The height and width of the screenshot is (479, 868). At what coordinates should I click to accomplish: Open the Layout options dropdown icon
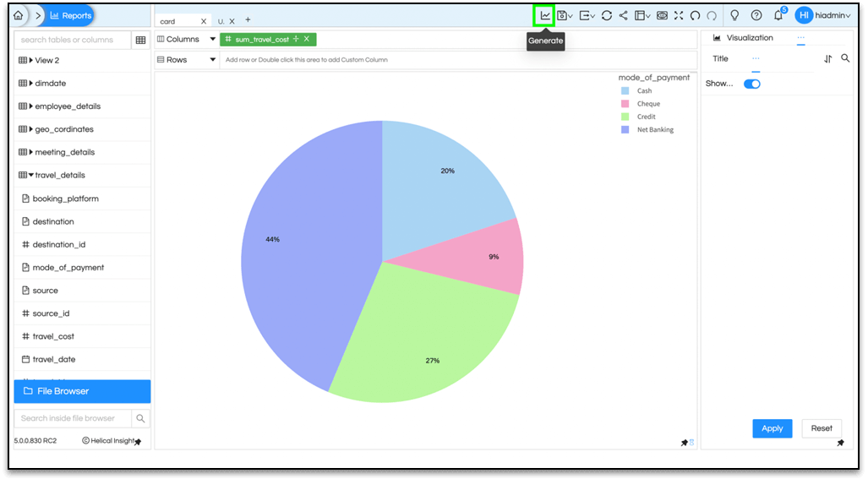click(x=642, y=15)
